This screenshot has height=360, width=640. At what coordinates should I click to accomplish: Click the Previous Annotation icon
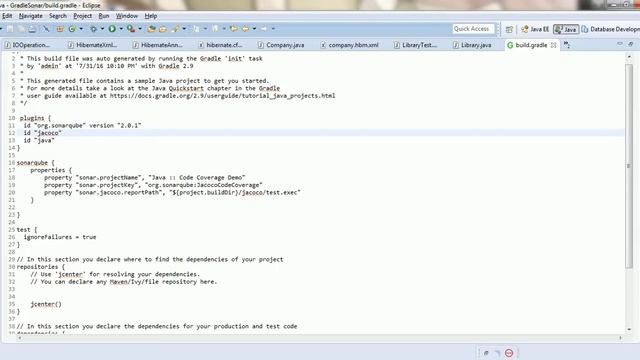215,29
